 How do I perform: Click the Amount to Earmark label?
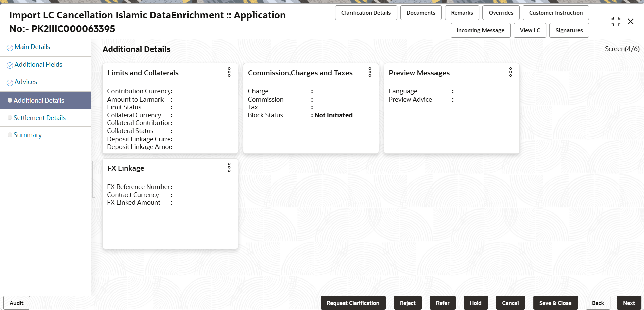tap(135, 100)
